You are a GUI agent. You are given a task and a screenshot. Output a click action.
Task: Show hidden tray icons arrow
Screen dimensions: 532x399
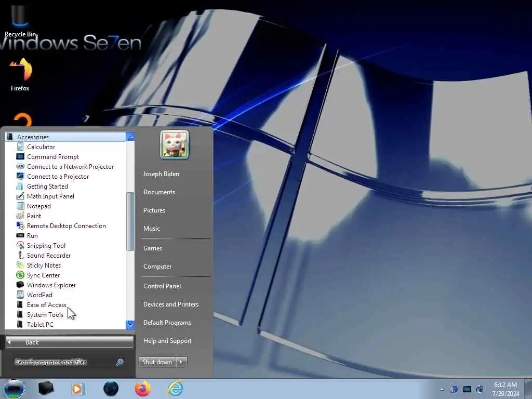click(442, 389)
